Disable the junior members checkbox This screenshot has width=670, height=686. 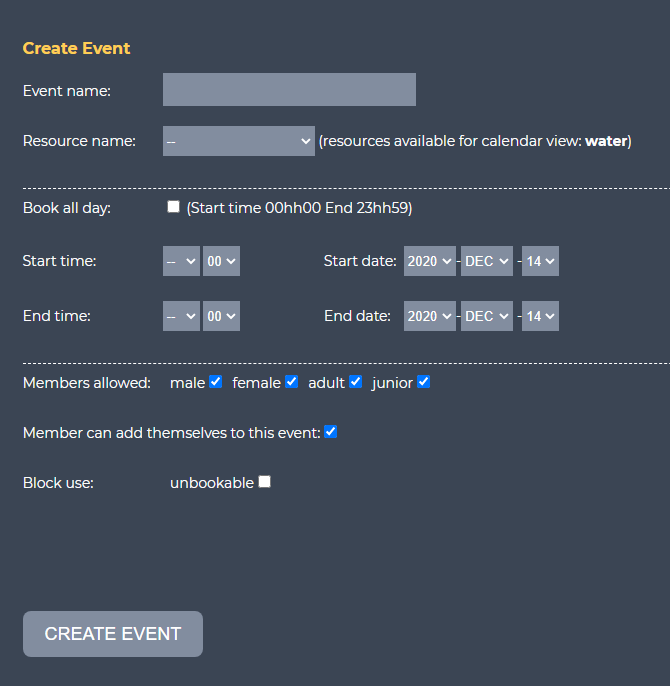(423, 382)
